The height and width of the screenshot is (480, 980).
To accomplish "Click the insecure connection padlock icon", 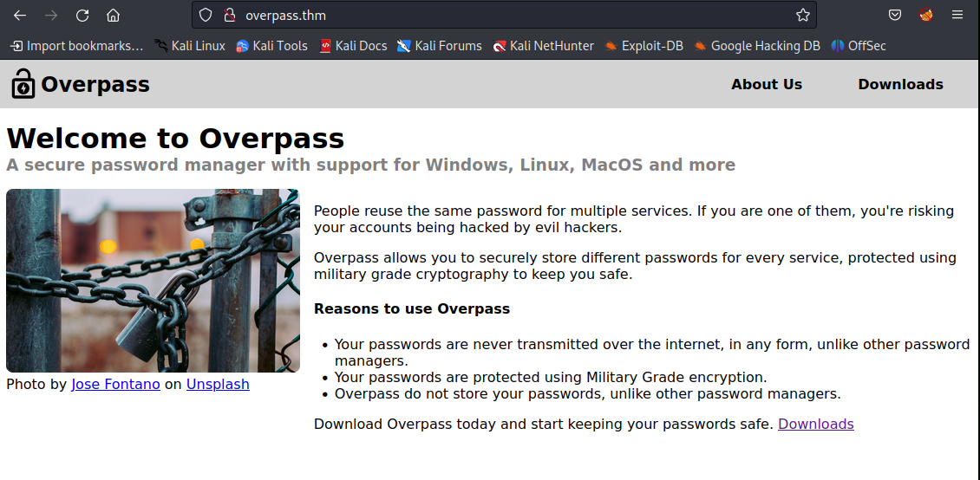I will [x=229, y=15].
